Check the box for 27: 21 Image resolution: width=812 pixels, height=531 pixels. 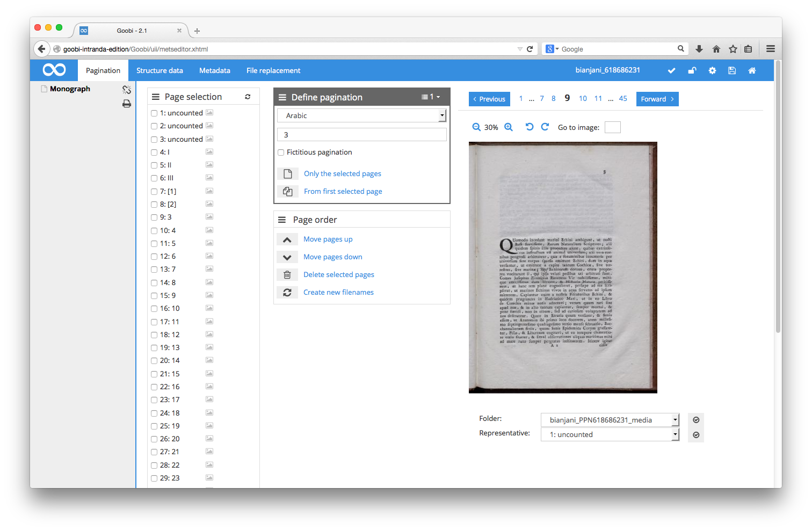click(x=154, y=452)
